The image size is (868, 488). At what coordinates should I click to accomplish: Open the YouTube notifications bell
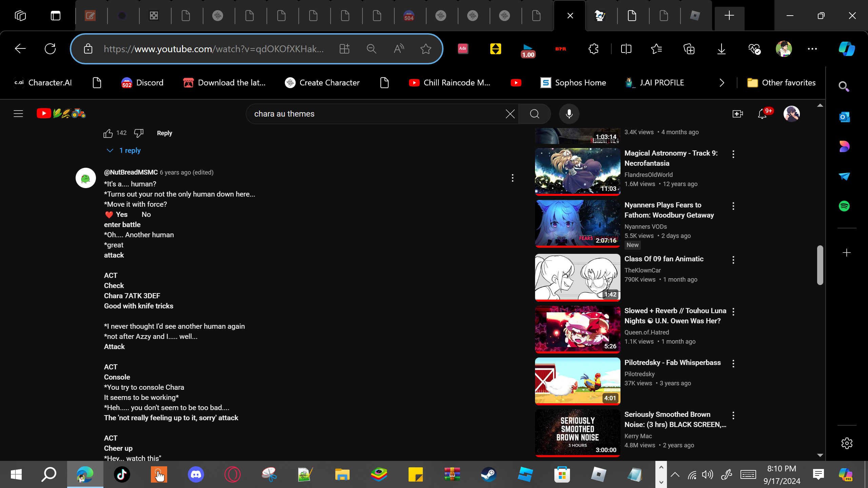pyautogui.click(x=762, y=114)
